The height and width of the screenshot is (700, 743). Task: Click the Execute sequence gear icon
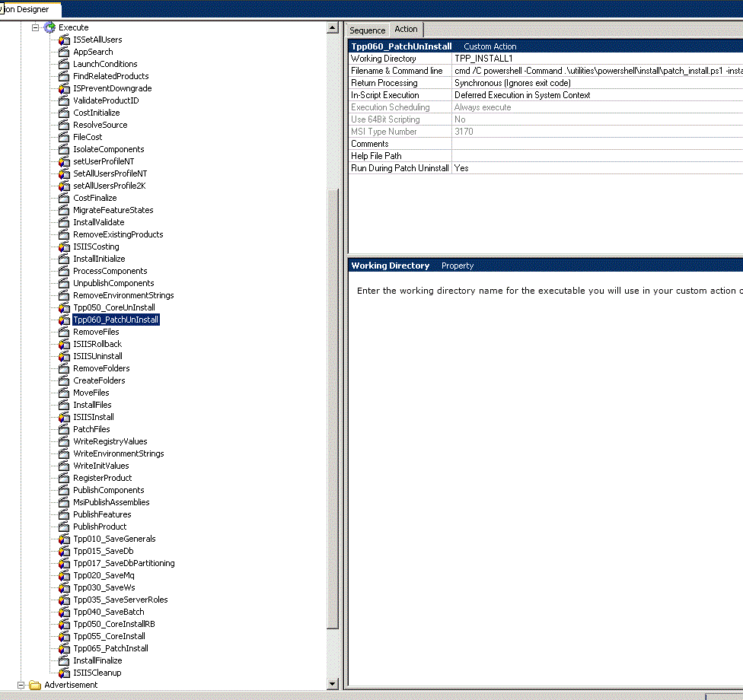(x=49, y=27)
